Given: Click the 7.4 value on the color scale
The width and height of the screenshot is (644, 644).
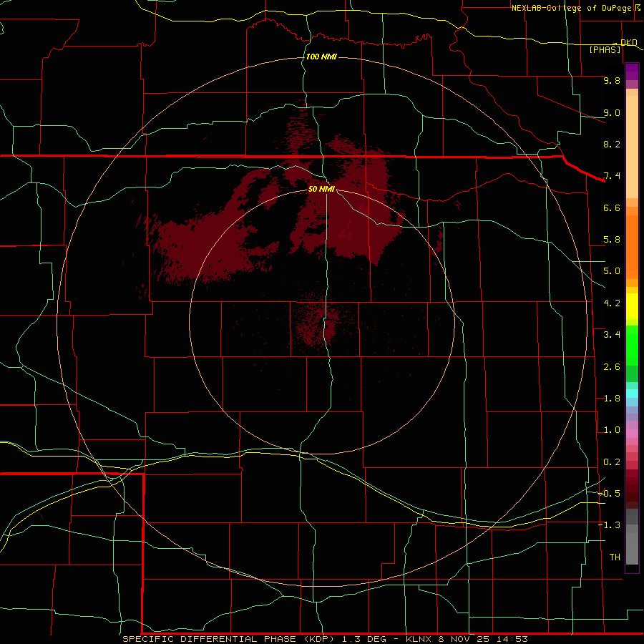Looking at the screenshot, I should click(612, 176).
